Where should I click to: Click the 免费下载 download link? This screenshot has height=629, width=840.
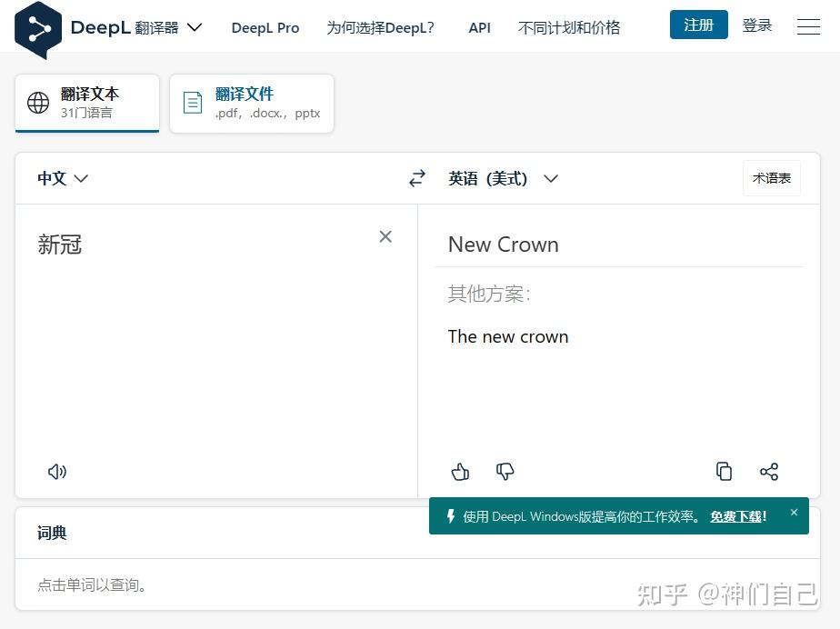735,515
